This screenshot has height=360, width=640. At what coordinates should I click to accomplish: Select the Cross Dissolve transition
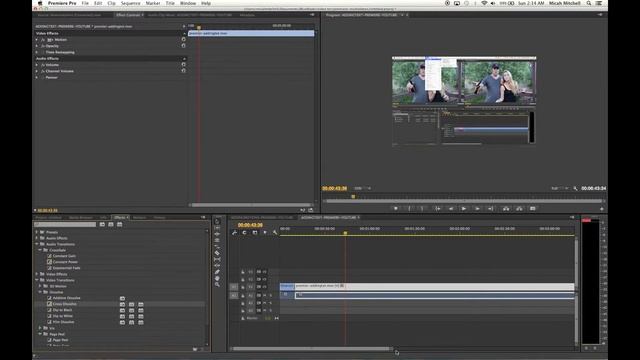[x=64, y=304]
